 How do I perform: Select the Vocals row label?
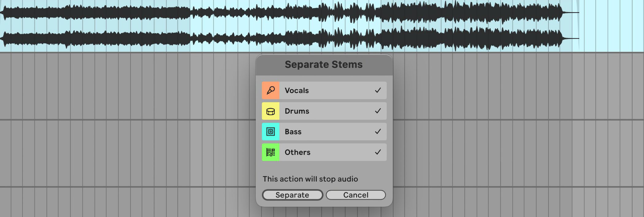pyautogui.click(x=297, y=90)
